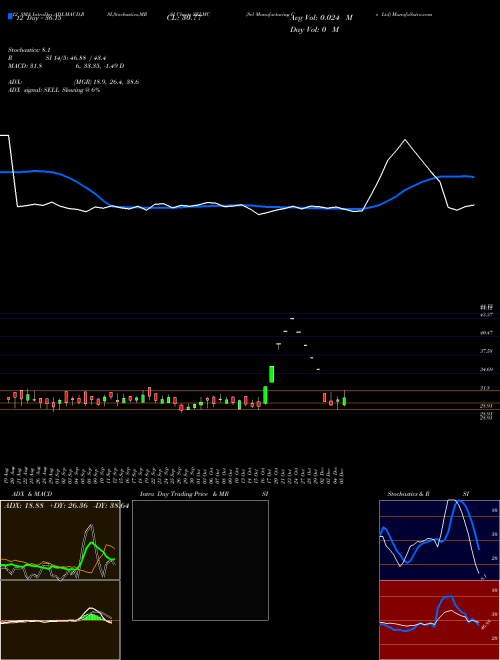Viewport: 500px width, 660px height.
Task: Click the red RSI chart panel
Action: 439,620
